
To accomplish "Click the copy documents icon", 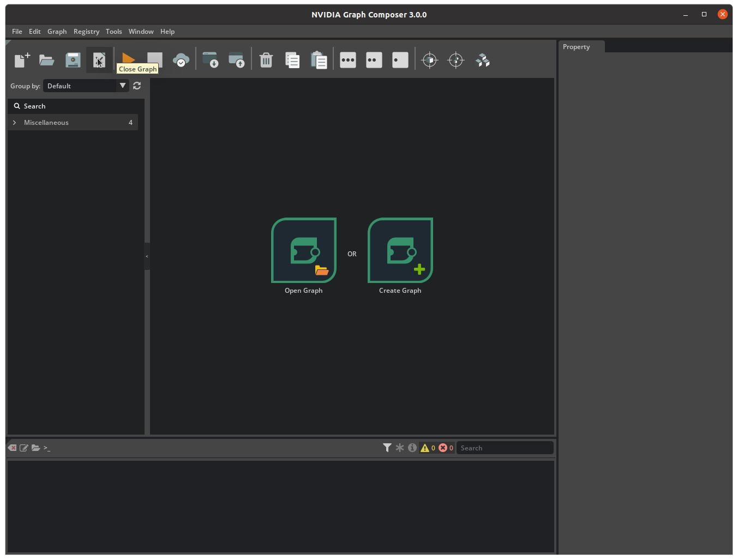I will click(x=292, y=60).
